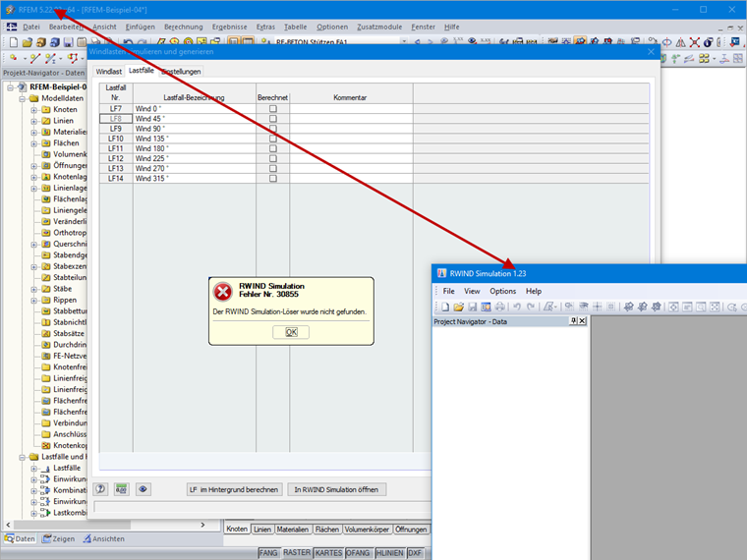The height and width of the screenshot is (560, 747).
Task: Click Open folder icon in RWIND toolbar
Action: [x=458, y=307]
